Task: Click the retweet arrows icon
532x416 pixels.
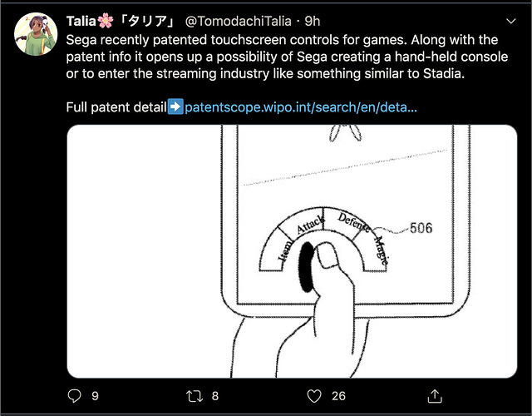Action: (x=192, y=395)
